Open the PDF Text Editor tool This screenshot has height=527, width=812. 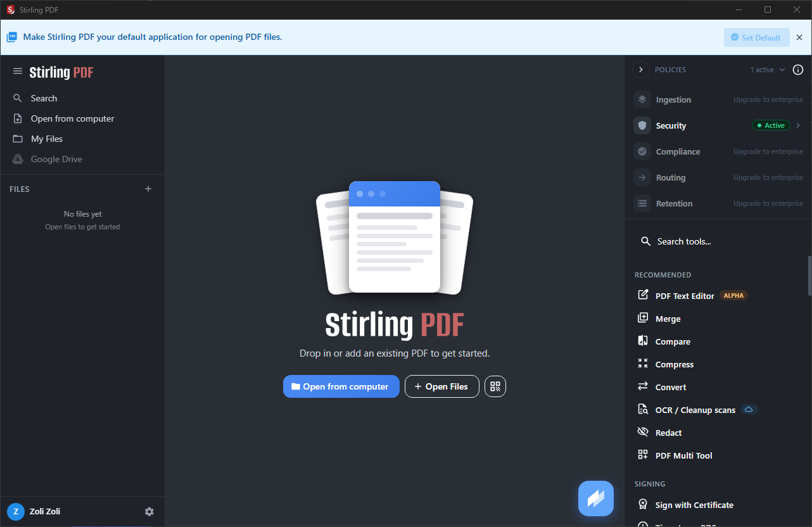point(685,296)
